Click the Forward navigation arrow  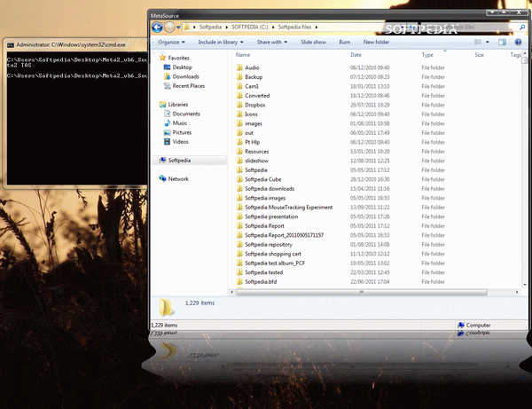169,28
